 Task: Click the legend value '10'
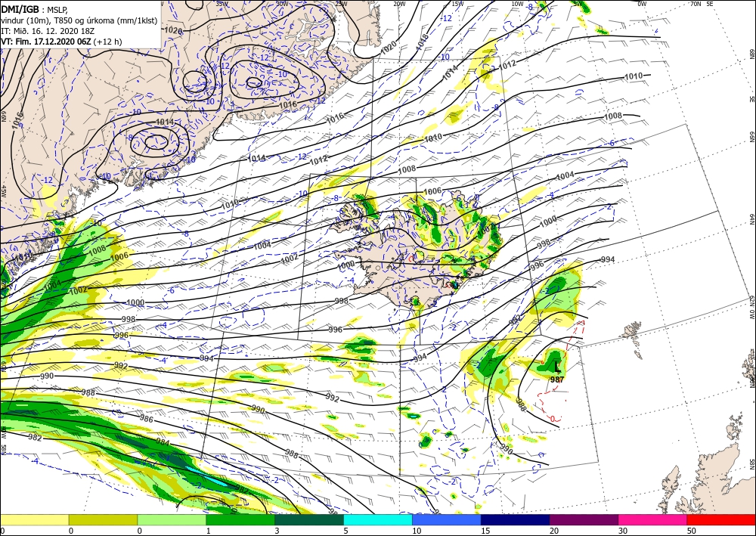[x=416, y=531]
